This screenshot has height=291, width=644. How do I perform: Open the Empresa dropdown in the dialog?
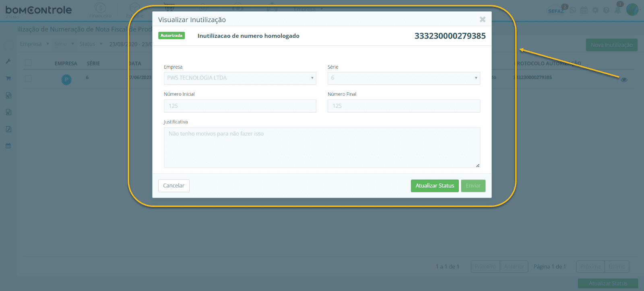pyautogui.click(x=240, y=78)
